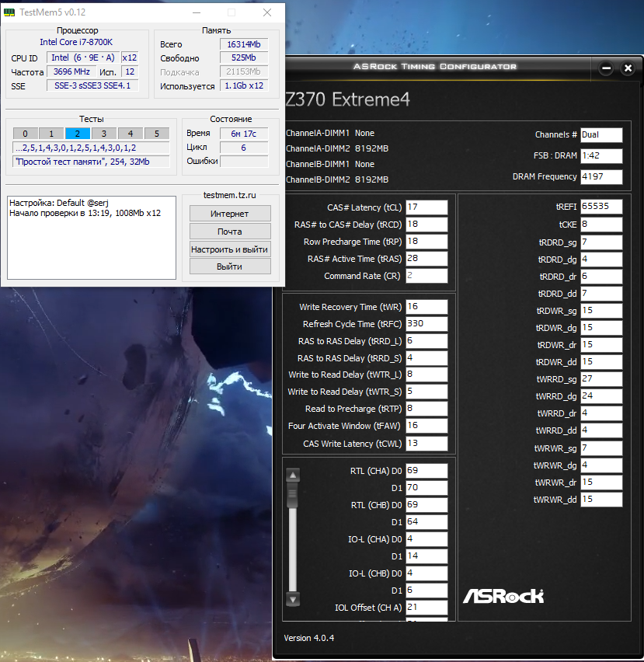Click the Простой тест памяти status line
Screen dimensions: 644x662
pos(91,162)
